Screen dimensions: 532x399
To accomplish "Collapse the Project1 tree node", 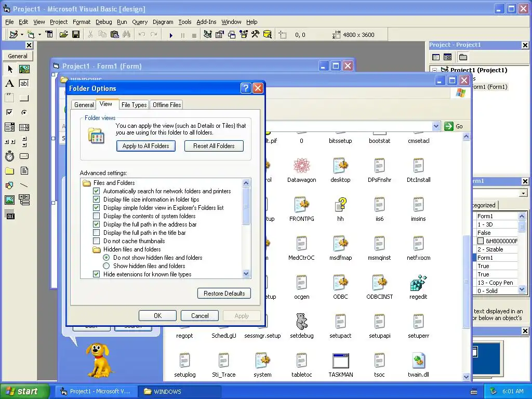I will [x=434, y=70].
